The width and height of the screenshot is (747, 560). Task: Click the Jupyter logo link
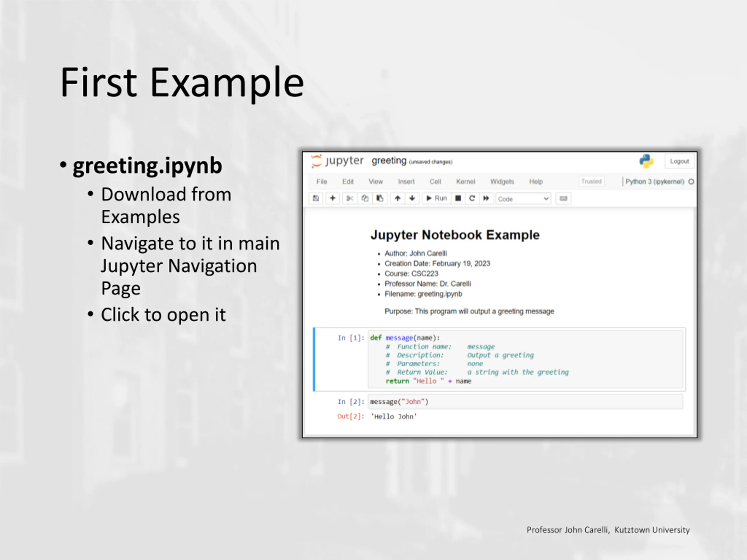(x=337, y=161)
